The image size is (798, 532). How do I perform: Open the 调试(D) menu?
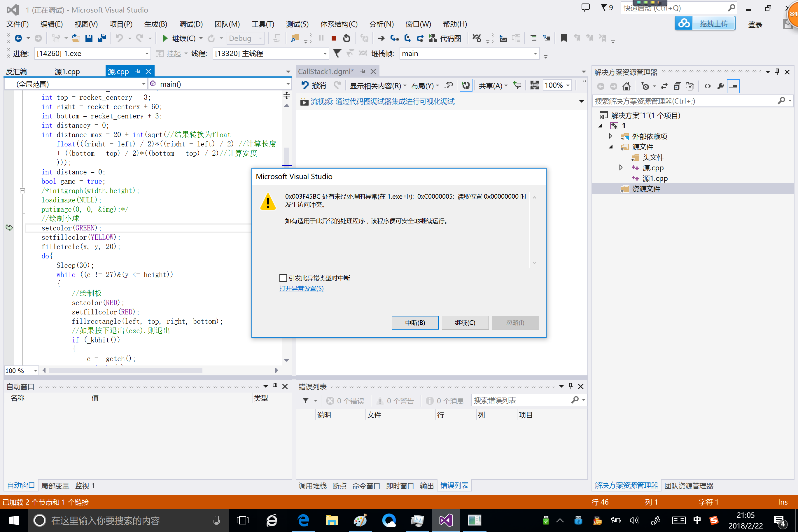click(191, 24)
